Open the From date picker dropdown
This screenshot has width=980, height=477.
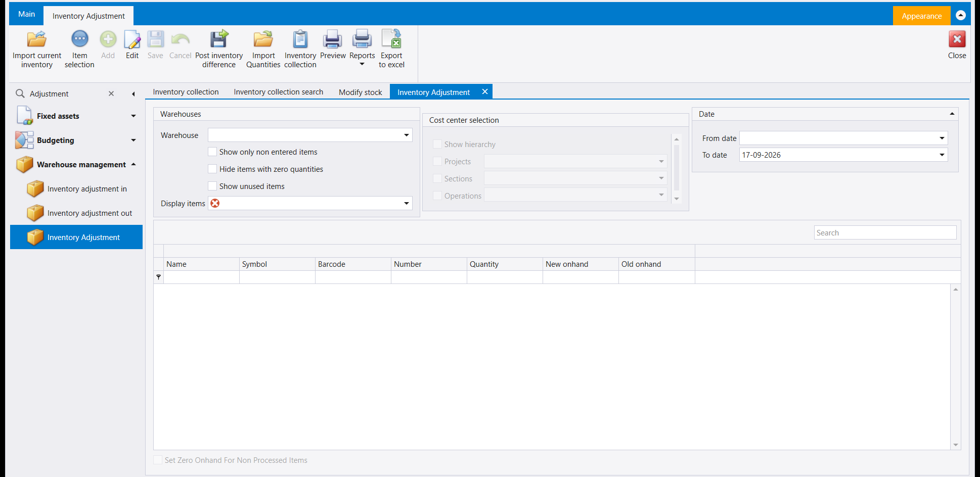tap(942, 138)
